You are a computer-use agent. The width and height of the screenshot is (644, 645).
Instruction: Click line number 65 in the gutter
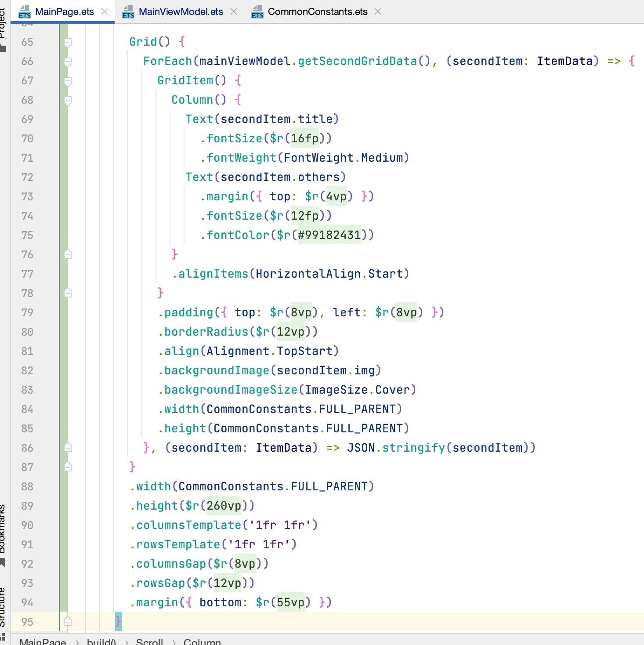coord(27,42)
